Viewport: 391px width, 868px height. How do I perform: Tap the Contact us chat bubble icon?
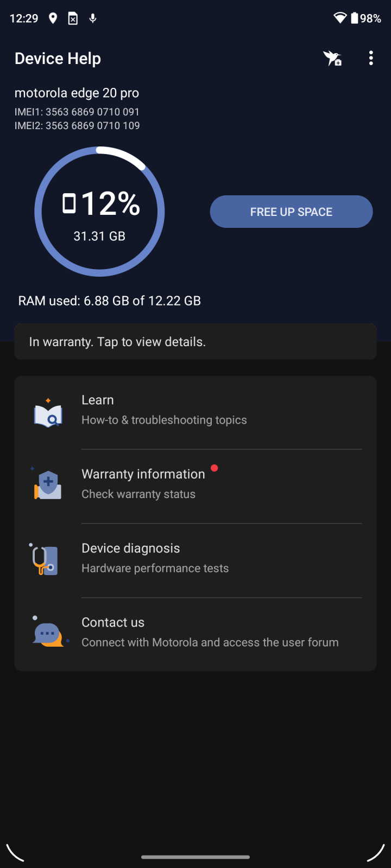[x=49, y=634]
